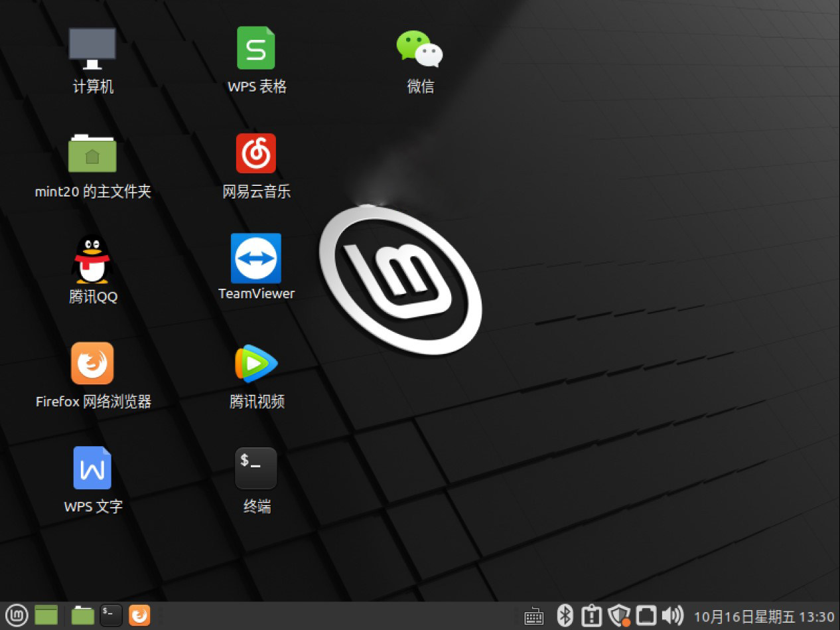Launch the terminal from the panel
The width and height of the screenshot is (840, 630).
click(x=111, y=615)
